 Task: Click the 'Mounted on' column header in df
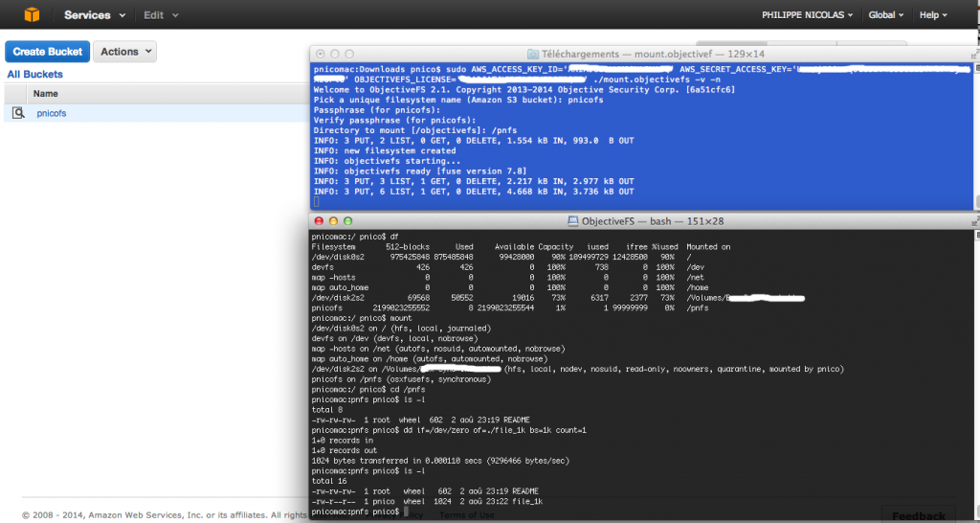708,247
